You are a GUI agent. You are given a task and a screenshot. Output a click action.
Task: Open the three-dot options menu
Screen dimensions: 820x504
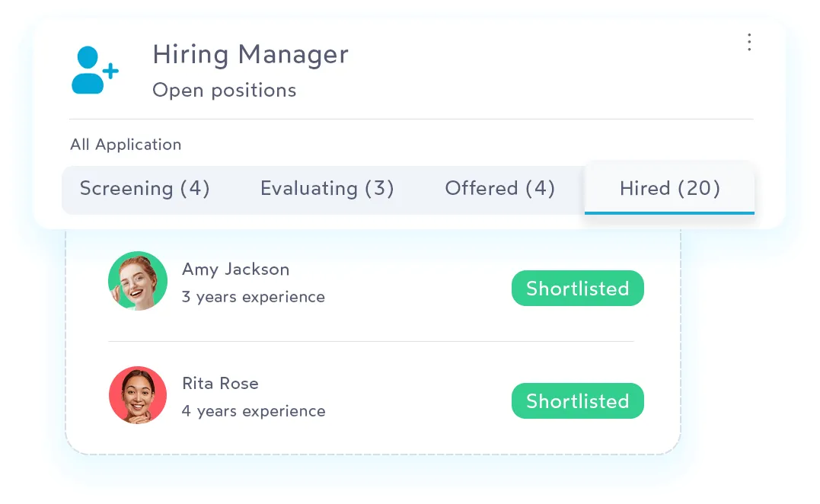pos(749,43)
